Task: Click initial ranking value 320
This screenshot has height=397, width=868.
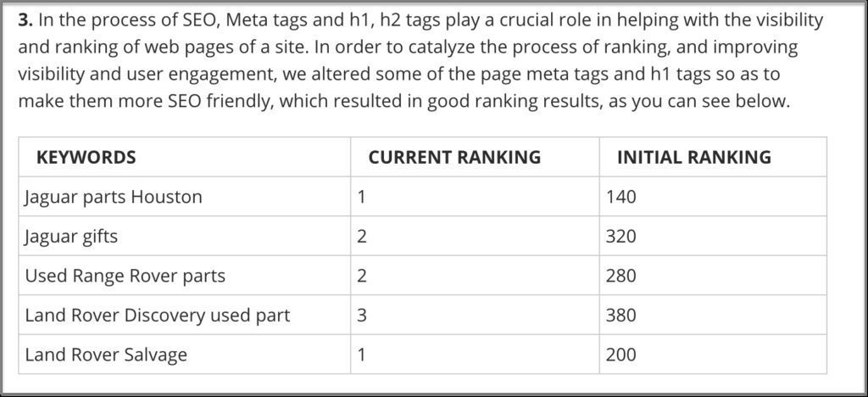Action: tap(621, 236)
